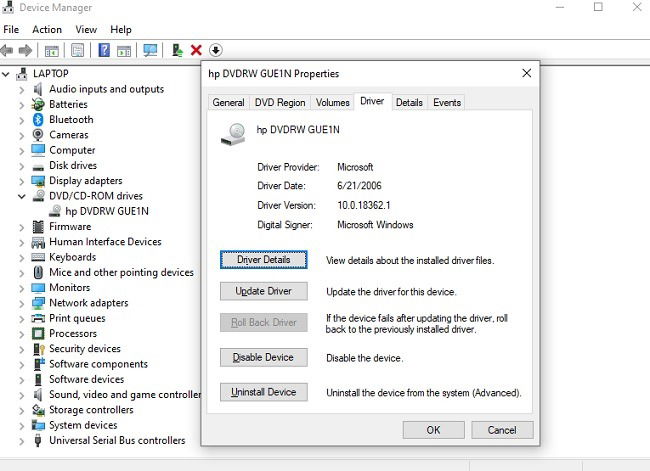Click the Show/Hide Action Pane toolbar icon
The width and height of the screenshot is (650, 471).
(124, 51)
